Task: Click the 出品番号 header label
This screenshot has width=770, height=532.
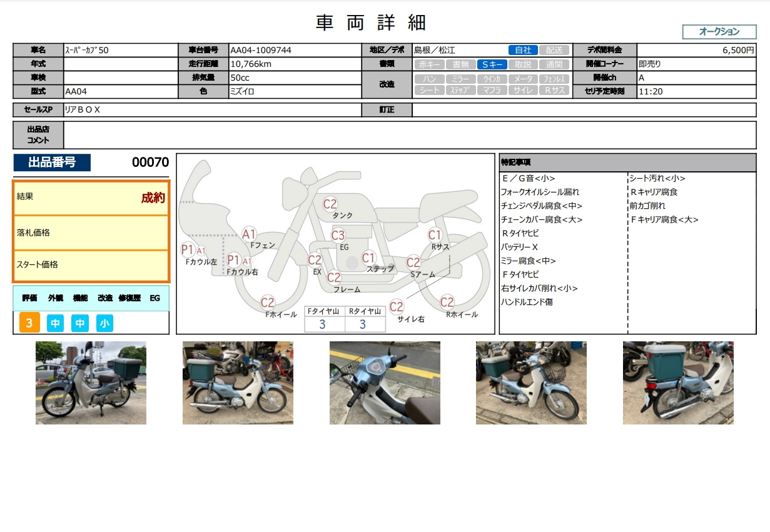Action: pos(52,163)
